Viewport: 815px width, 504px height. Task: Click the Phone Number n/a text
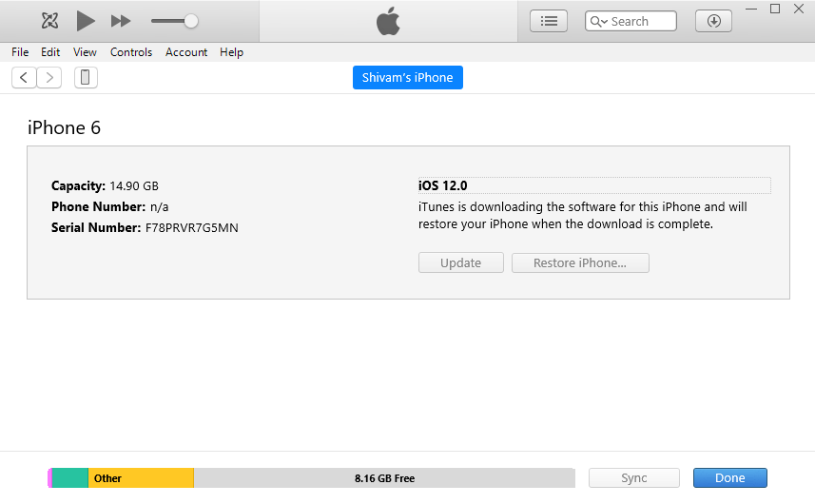tap(109, 206)
